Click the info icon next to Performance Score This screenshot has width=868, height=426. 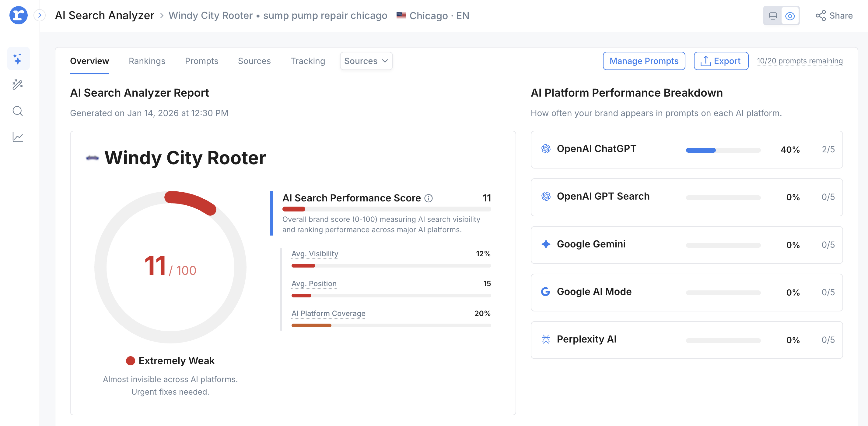(x=429, y=198)
